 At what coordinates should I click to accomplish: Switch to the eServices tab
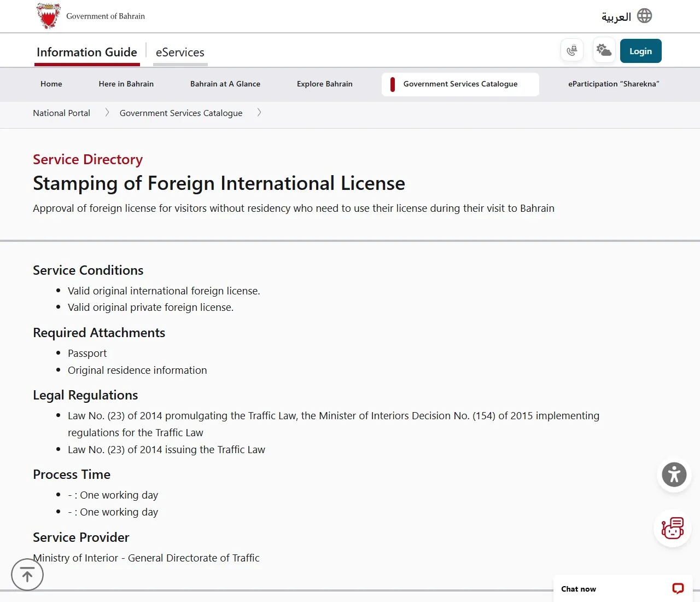(x=180, y=53)
